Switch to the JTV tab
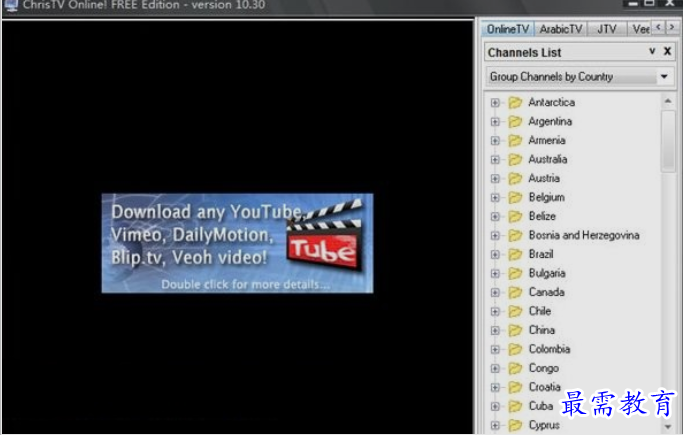Viewport: 683px width, 435px height. [607, 29]
